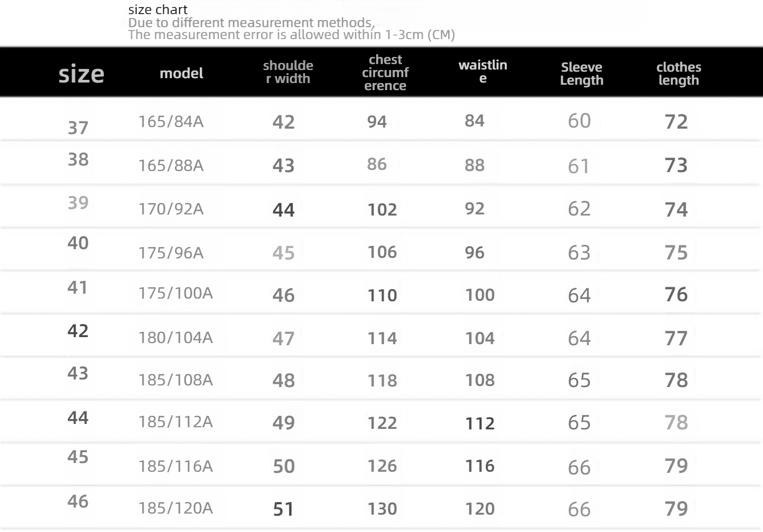Screen dimensions: 763x532
Task: Click model value 165/88A
Action: pos(171,165)
